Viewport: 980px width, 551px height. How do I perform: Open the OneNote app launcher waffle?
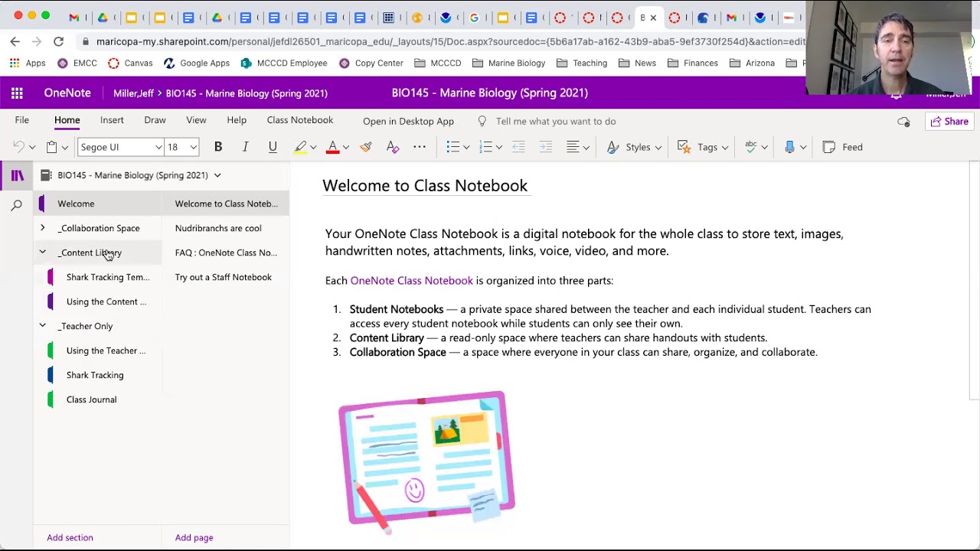(17, 93)
